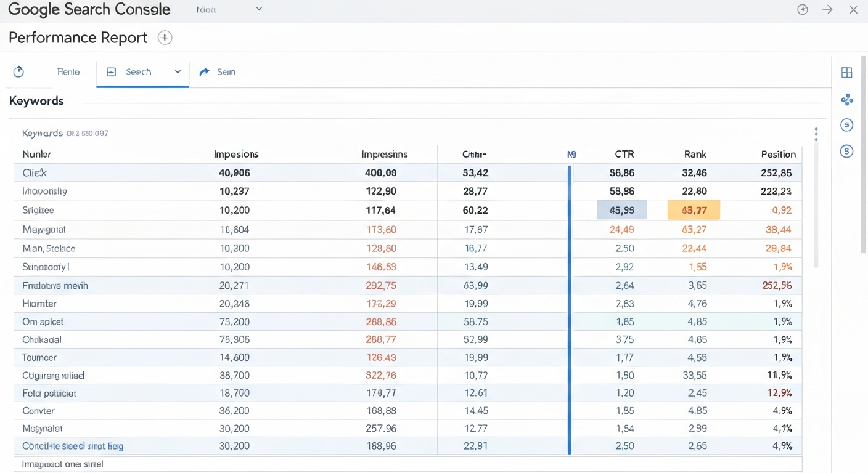Image resolution: width=868 pixels, height=473 pixels.
Task: Select the Renie tab
Action: [68, 72]
